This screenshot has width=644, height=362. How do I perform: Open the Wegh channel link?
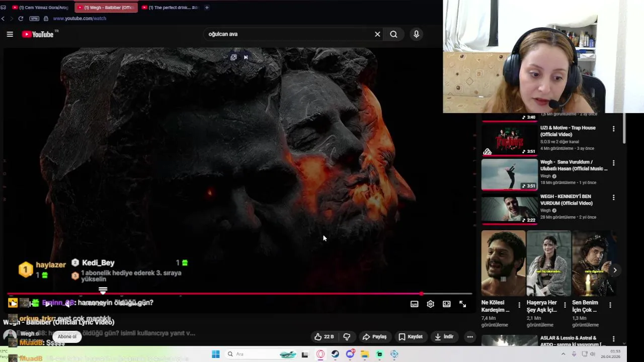tap(27, 334)
